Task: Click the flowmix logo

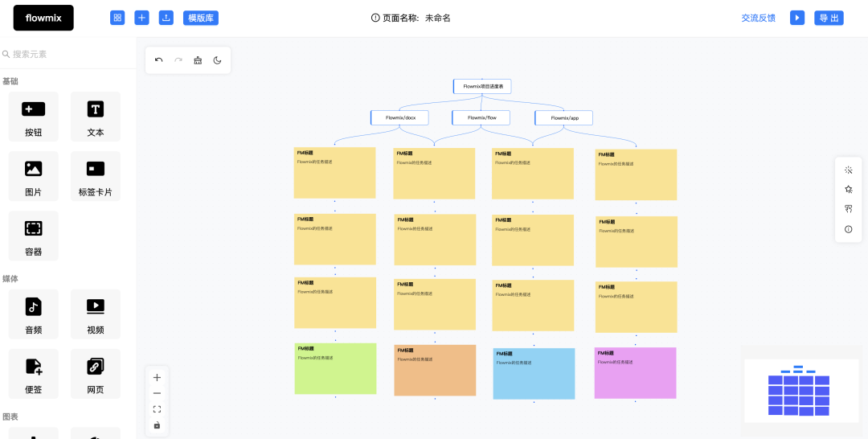Action: 43,18
